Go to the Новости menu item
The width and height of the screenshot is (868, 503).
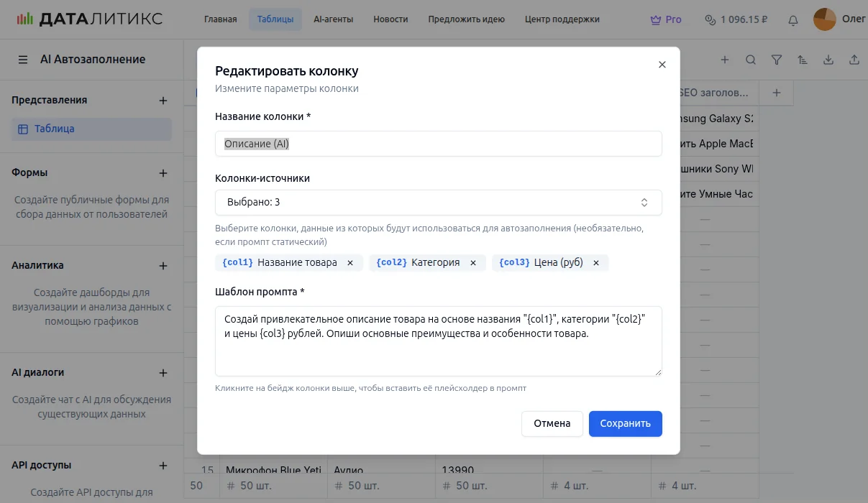tap(390, 19)
